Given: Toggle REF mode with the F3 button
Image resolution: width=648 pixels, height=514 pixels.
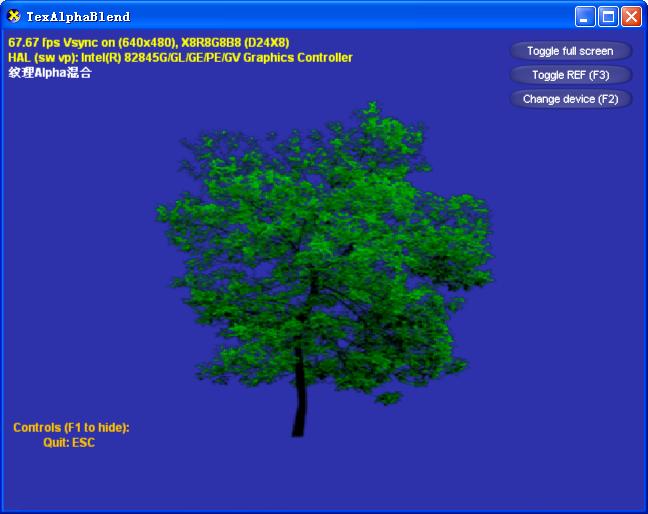Looking at the screenshot, I should [x=571, y=75].
